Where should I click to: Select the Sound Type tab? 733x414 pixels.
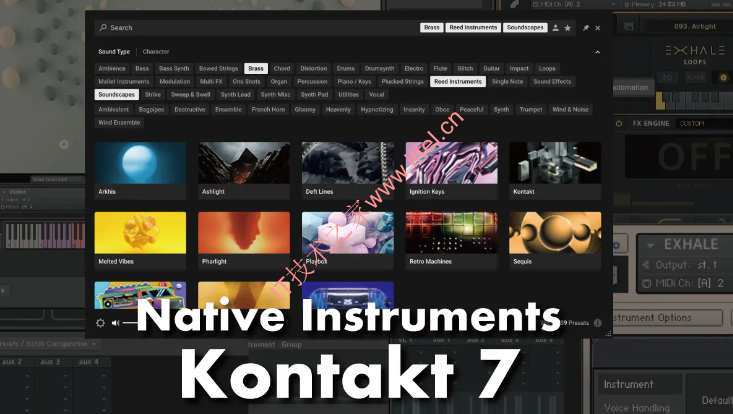[114, 52]
